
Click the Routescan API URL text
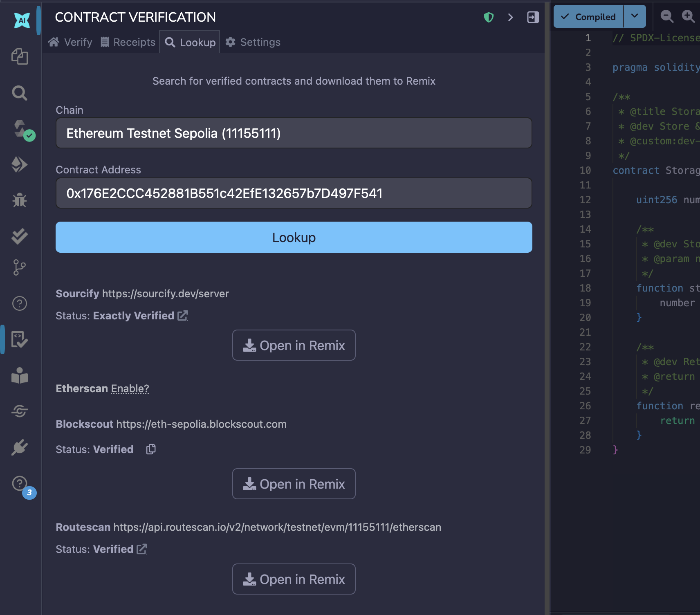[x=277, y=527]
